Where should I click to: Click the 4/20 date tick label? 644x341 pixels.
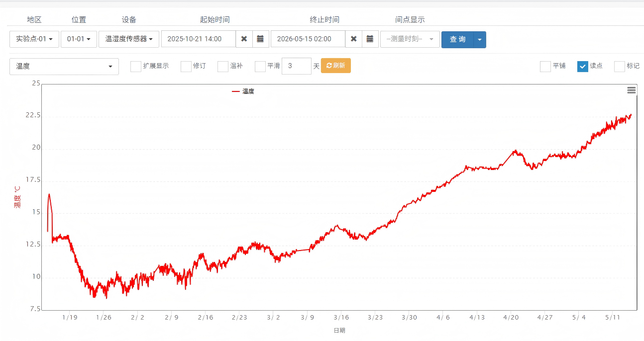pos(511,318)
